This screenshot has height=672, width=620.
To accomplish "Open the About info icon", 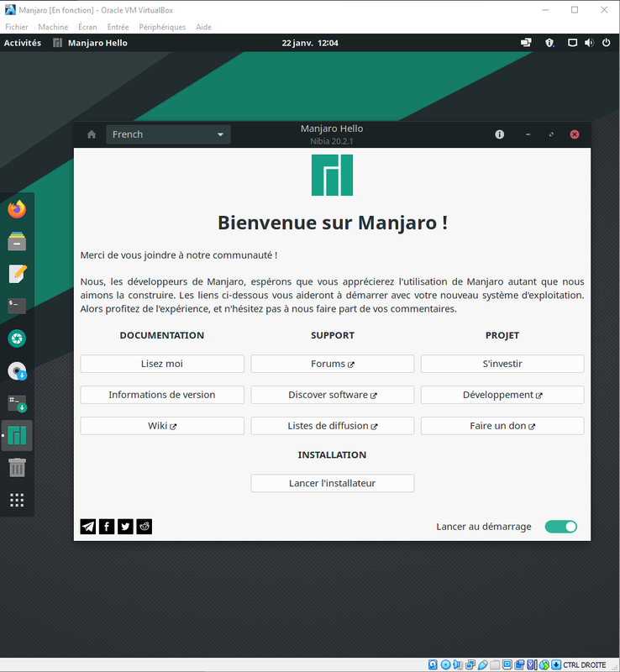I will coord(500,134).
